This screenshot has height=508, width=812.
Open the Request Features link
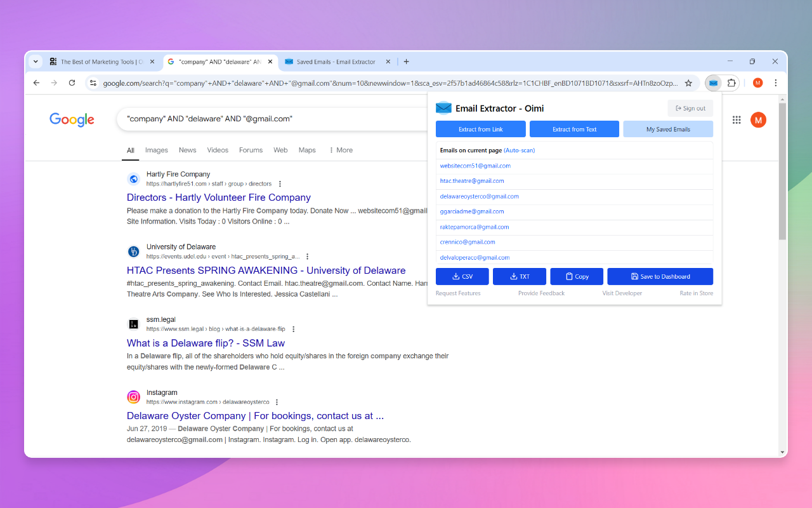[458, 293]
